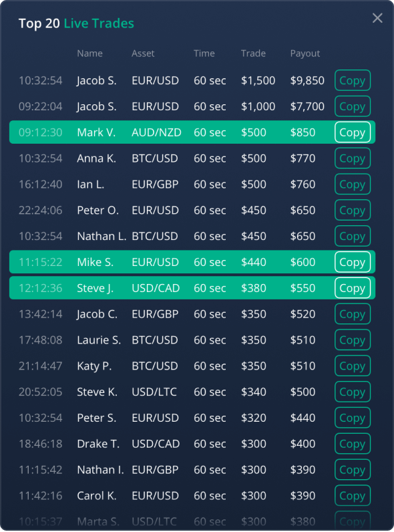Copy Steve K.'s USD/LTC trade
This screenshot has height=532, width=394.
[353, 392]
